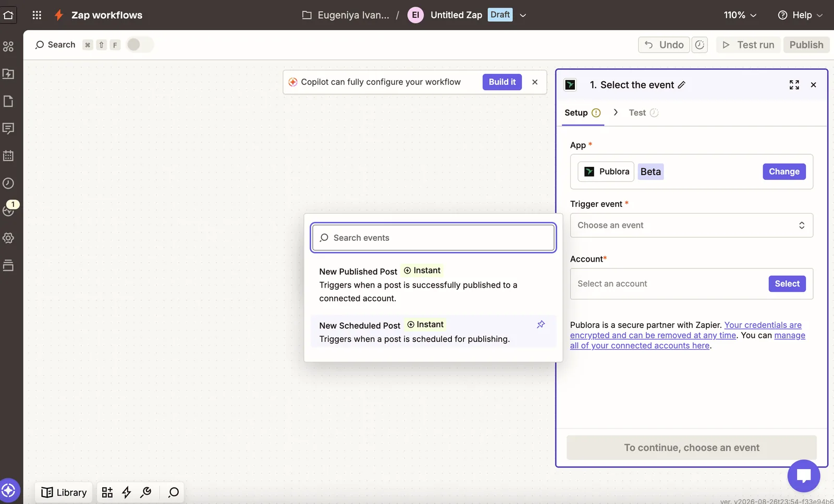Screen dimensions: 834x504
Task: Open the Zapier home icon
Action: 8,15
